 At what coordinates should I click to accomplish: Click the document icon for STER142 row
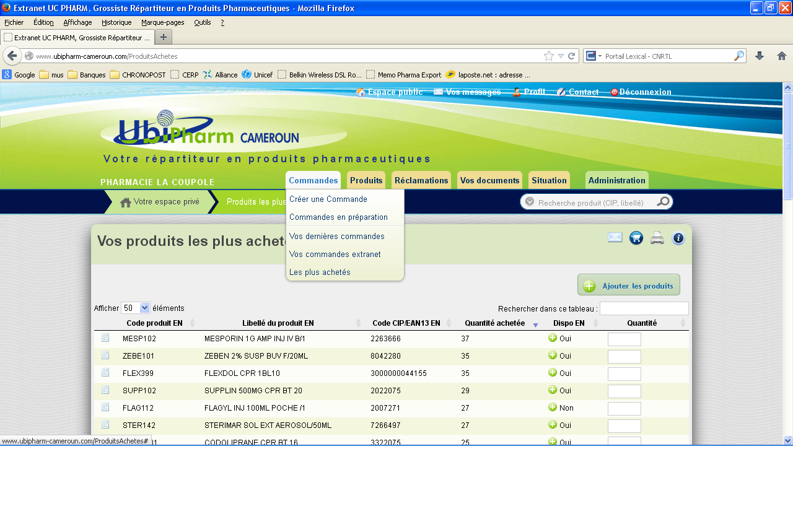pos(105,424)
